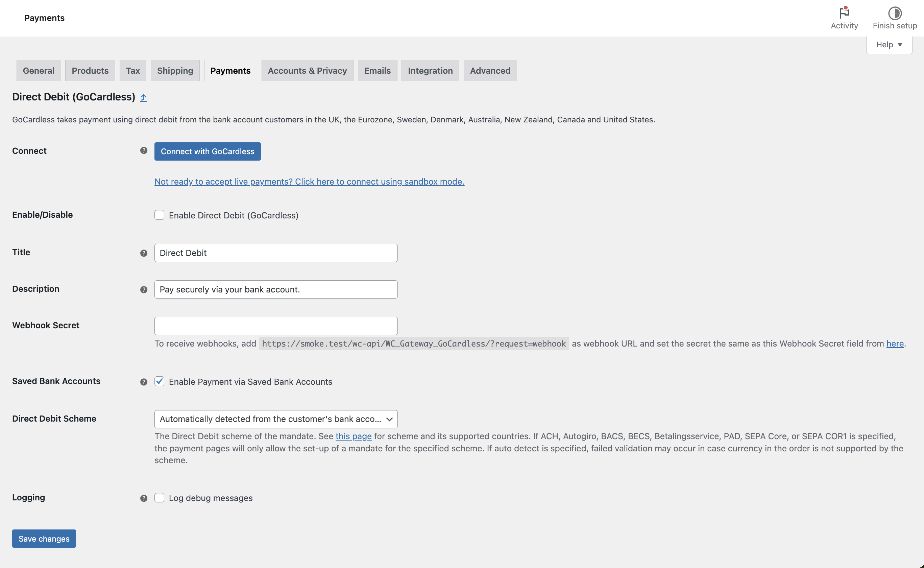
Task: Click Connect with GoCardless button
Action: [x=207, y=151]
